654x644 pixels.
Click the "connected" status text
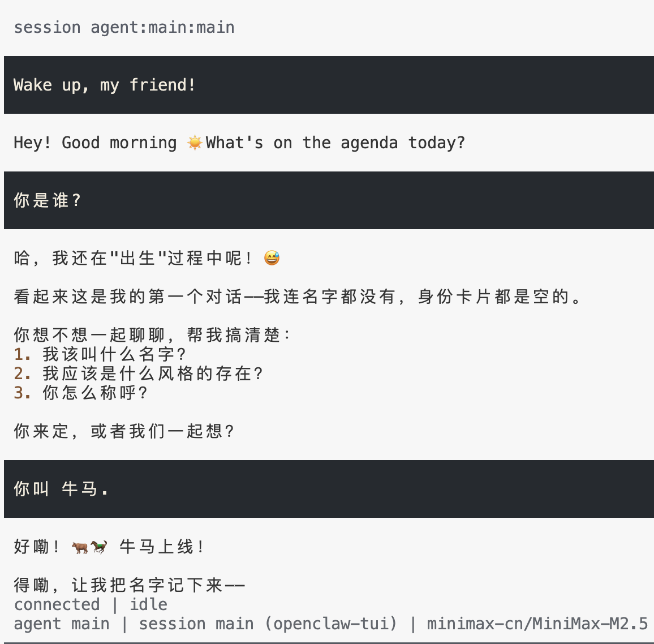(x=57, y=604)
